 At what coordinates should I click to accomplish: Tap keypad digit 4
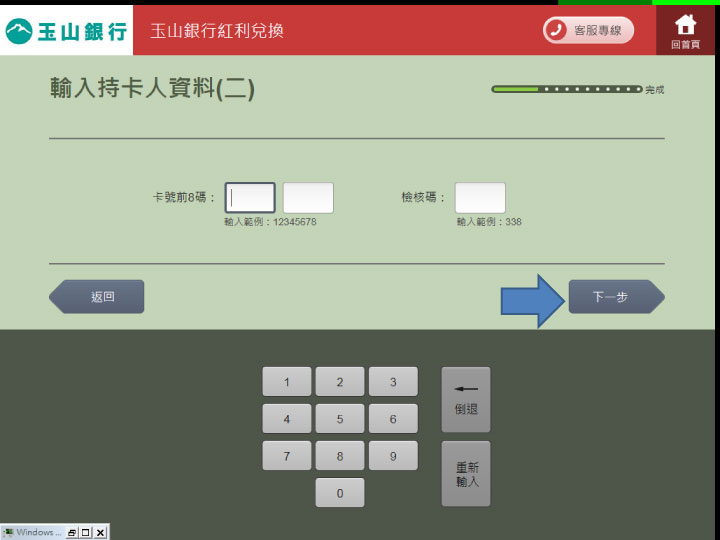287,419
